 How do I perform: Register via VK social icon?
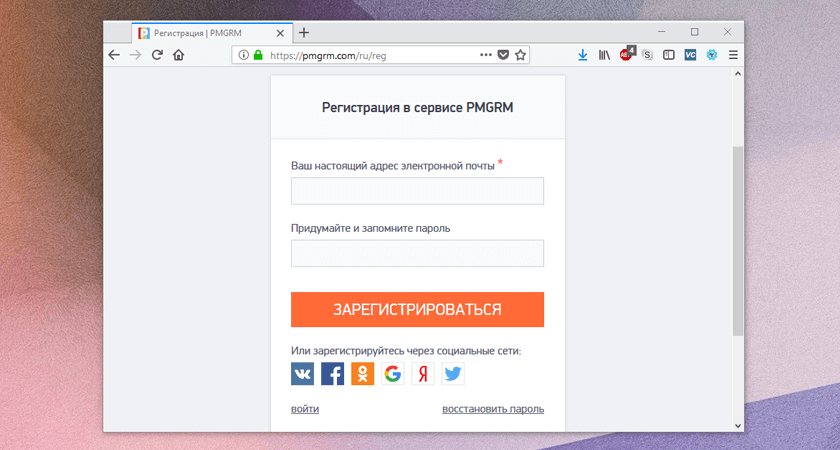pos(303,374)
